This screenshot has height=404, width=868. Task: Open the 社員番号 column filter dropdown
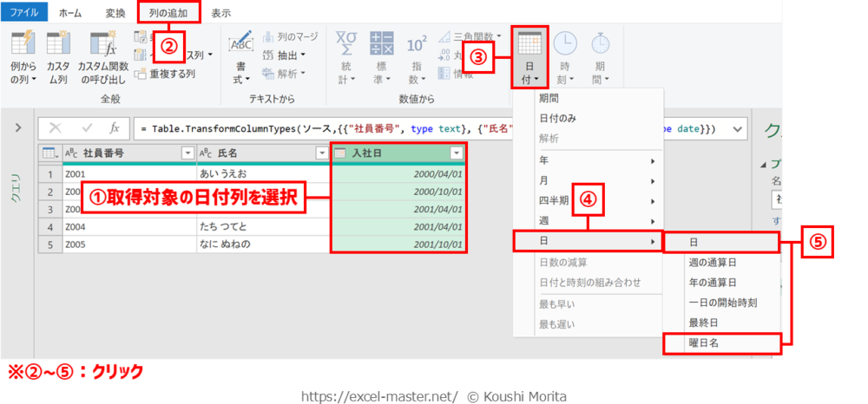point(187,153)
